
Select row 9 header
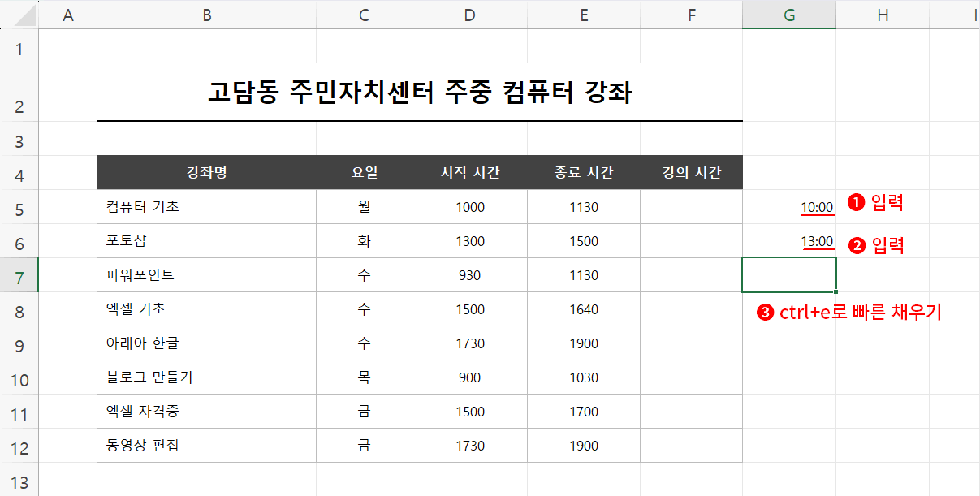[x=19, y=343]
